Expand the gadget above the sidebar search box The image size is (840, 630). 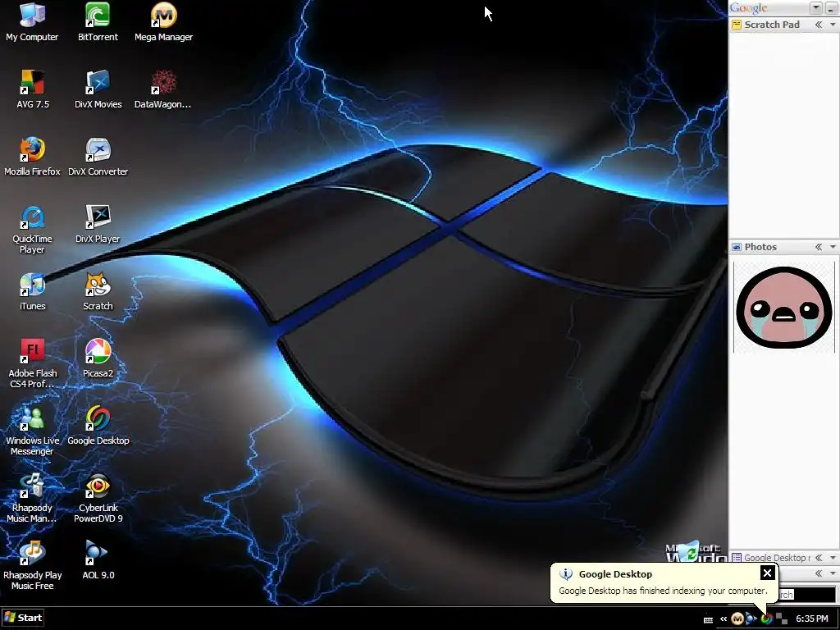click(819, 573)
